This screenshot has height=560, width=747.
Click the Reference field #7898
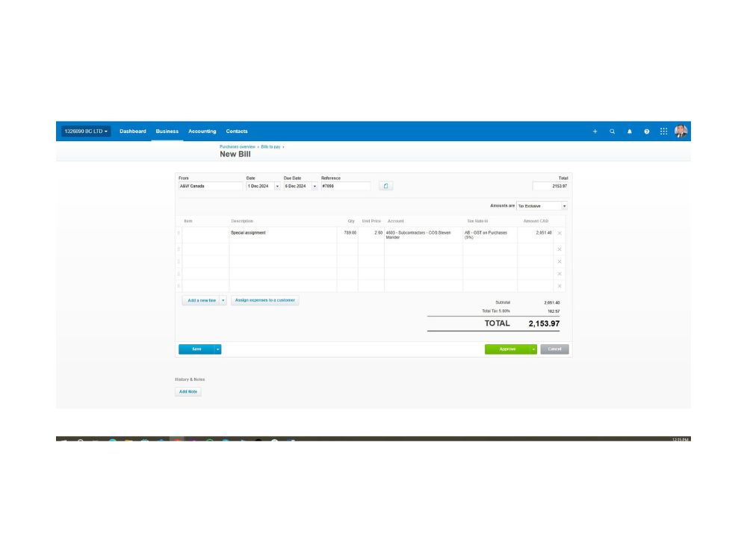coord(346,186)
